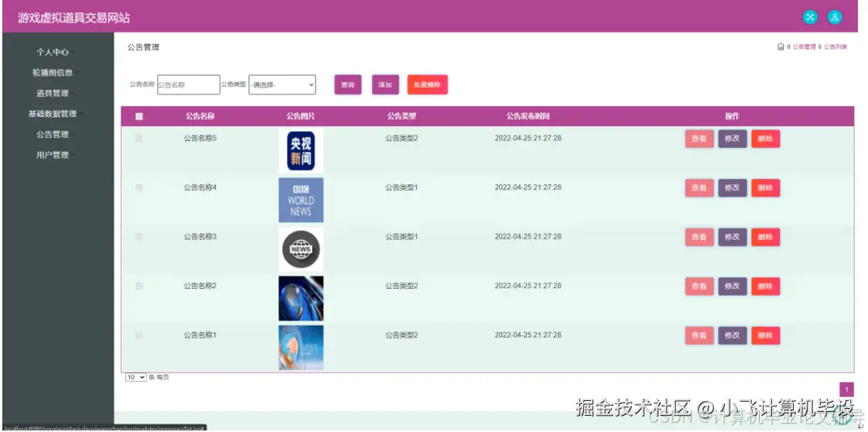Viewport: 868px width, 432px height.
Task: Click the 公告类型 column header
Action: [x=402, y=116]
